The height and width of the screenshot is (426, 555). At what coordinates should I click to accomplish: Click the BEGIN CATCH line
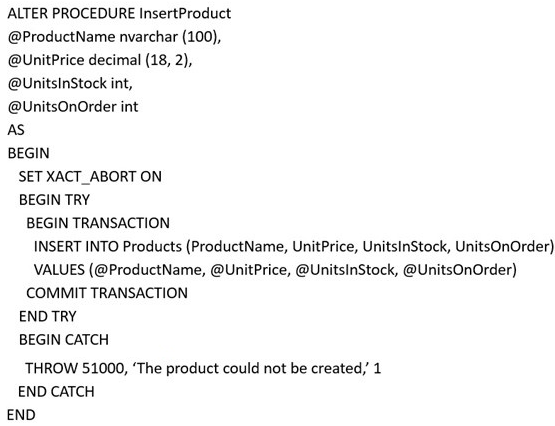[x=64, y=340]
